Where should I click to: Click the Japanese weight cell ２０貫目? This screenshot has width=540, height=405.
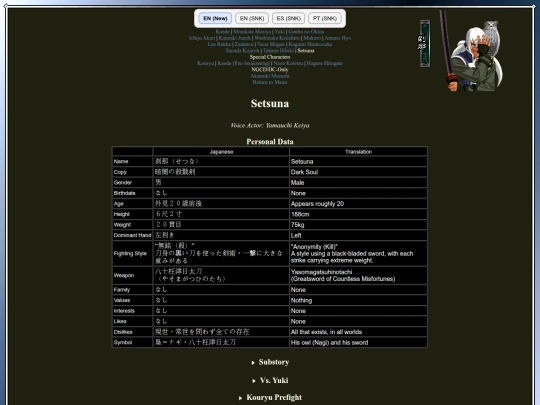[x=221, y=225]
